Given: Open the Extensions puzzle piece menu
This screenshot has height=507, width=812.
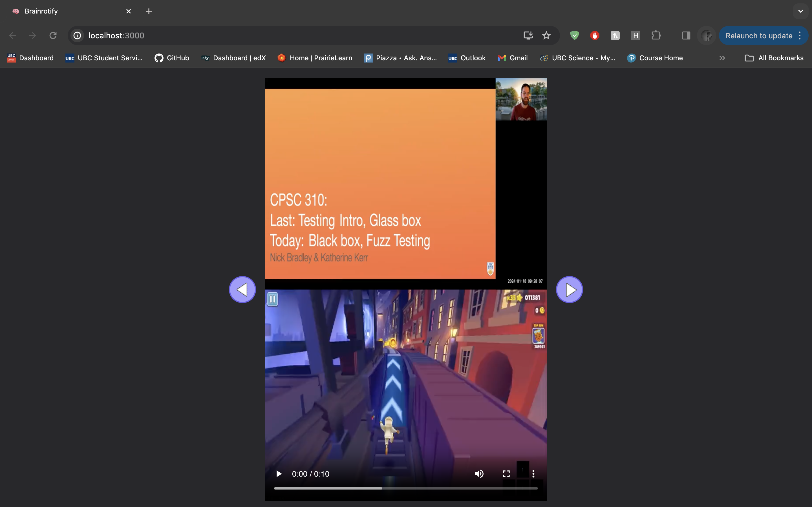Looking at the screenshot, I should tap(656, 35).
